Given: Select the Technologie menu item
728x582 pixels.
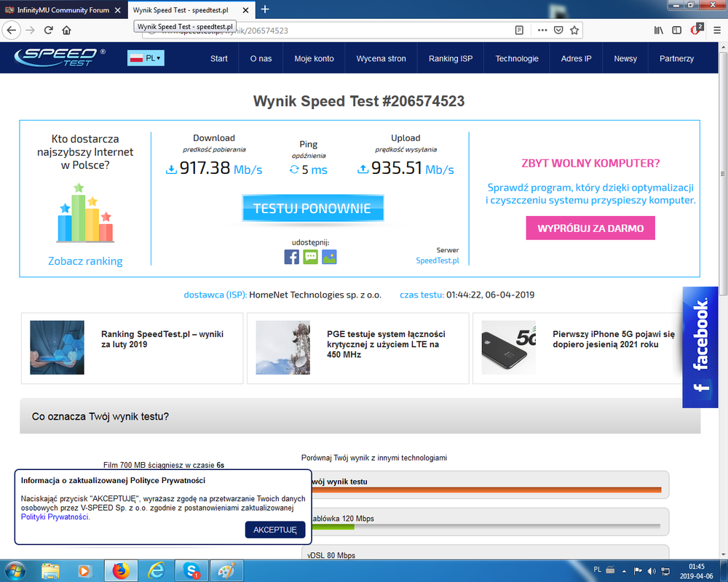Looking at the screenshot, I should [517, 58].
